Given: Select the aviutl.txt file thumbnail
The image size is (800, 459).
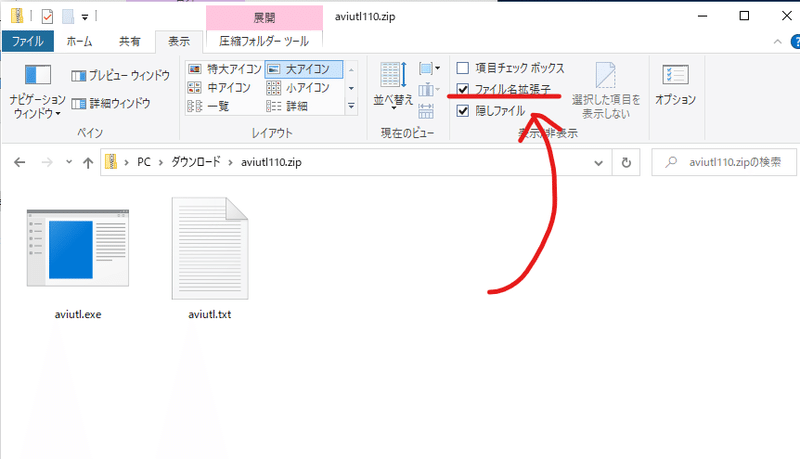Looking at the screenshot, I should click(x=210, y=248).
